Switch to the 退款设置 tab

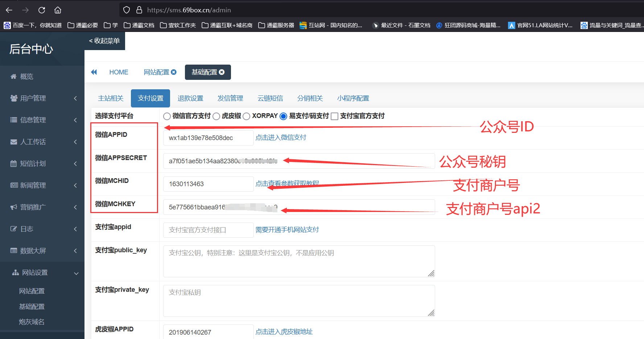click(190, 98)
